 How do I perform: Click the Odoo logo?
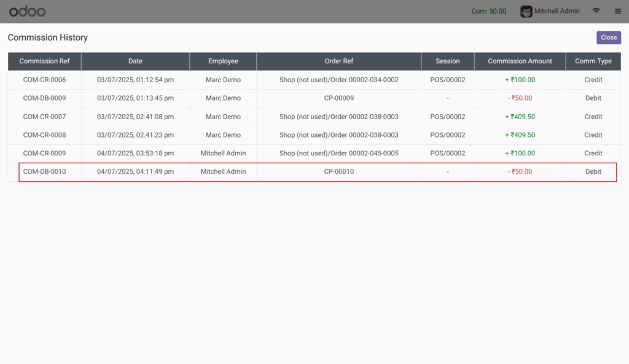(x=27, y=11)
